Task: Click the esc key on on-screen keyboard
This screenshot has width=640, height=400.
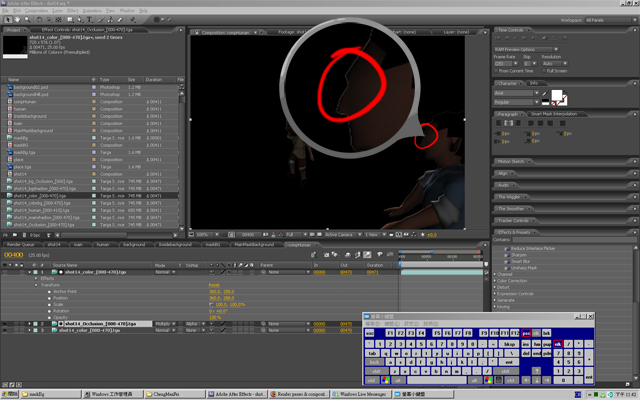Action: tap(369, 333)
